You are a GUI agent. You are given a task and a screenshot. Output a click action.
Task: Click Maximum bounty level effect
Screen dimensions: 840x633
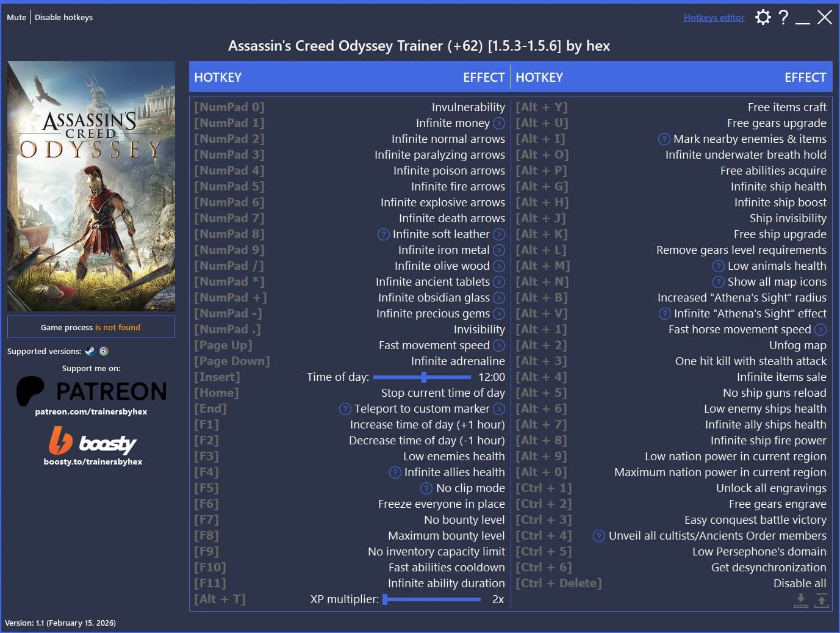(x=447, y=536)
